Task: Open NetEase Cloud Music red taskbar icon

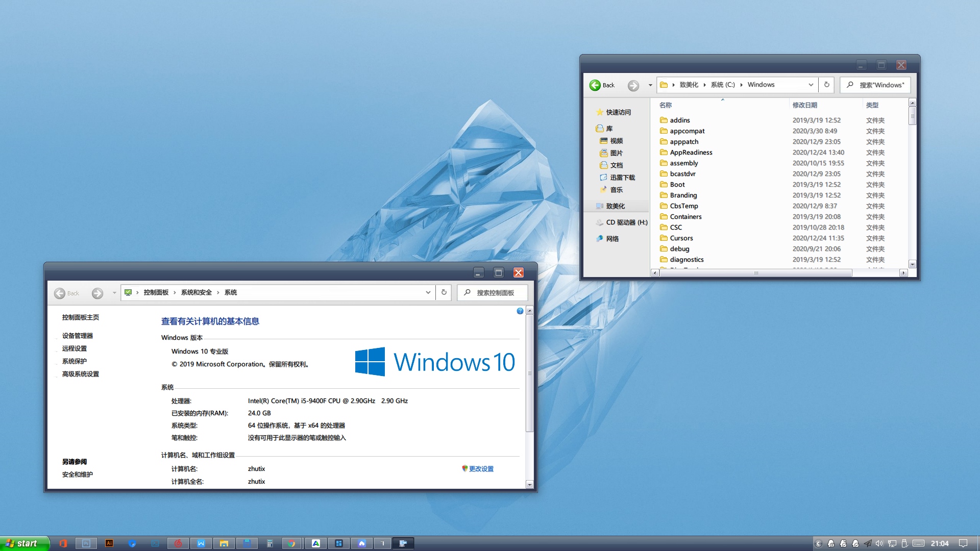Action: coord(178,543)
